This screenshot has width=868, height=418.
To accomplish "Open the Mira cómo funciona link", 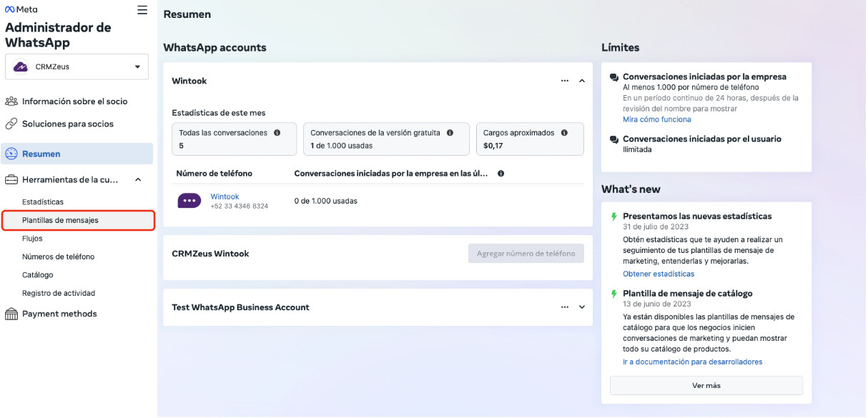I will click(656, 119).
